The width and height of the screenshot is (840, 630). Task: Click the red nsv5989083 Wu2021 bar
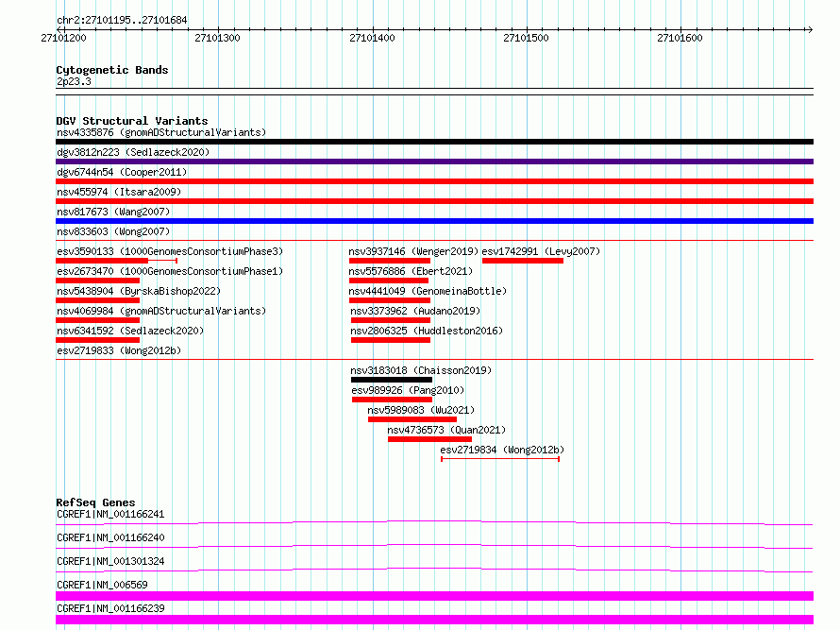click(x=412, y=419)
